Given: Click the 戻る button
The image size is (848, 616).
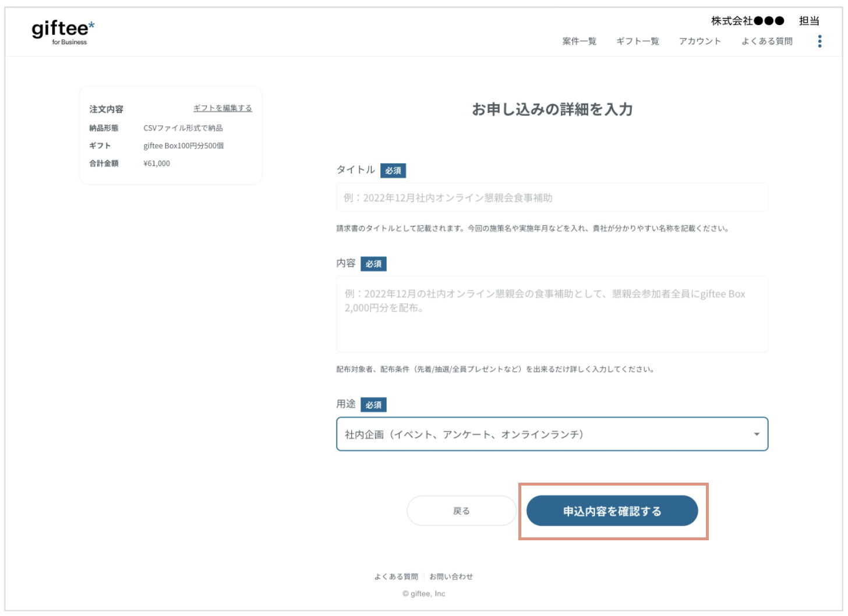Looking at the screenshot, I should 461,511.
